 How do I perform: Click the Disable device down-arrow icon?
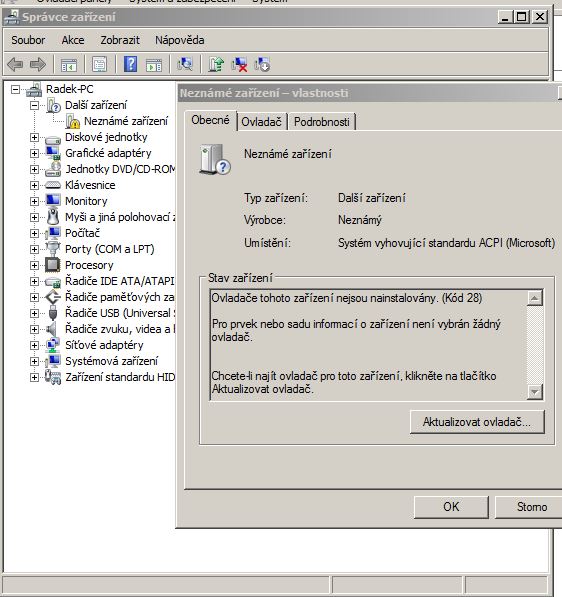click(262, 64)
